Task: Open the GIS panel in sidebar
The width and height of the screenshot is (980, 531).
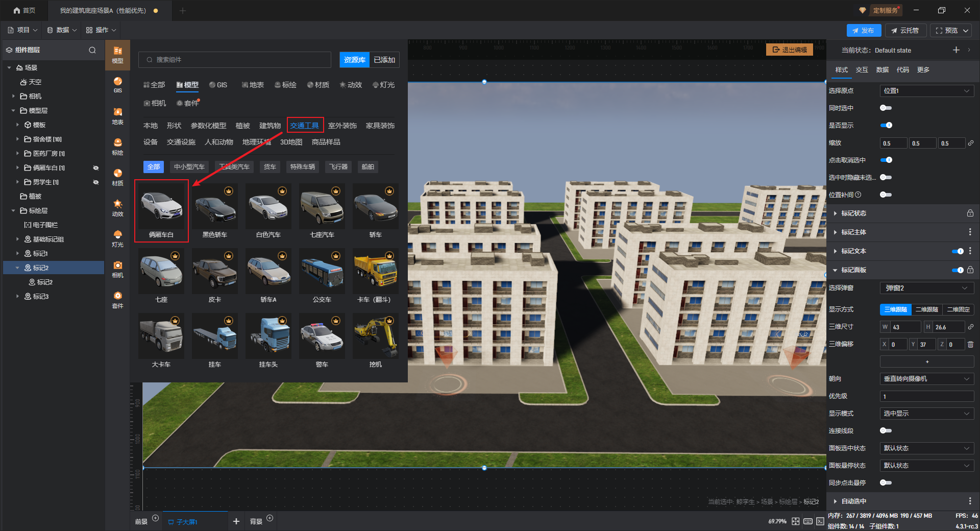Action: tap(117, 85)
